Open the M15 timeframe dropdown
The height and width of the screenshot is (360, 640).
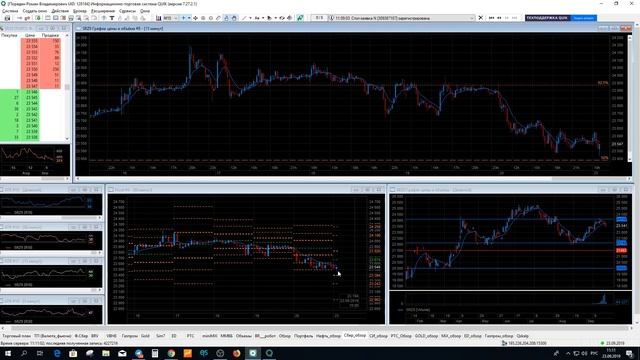[x=170, y=18]
